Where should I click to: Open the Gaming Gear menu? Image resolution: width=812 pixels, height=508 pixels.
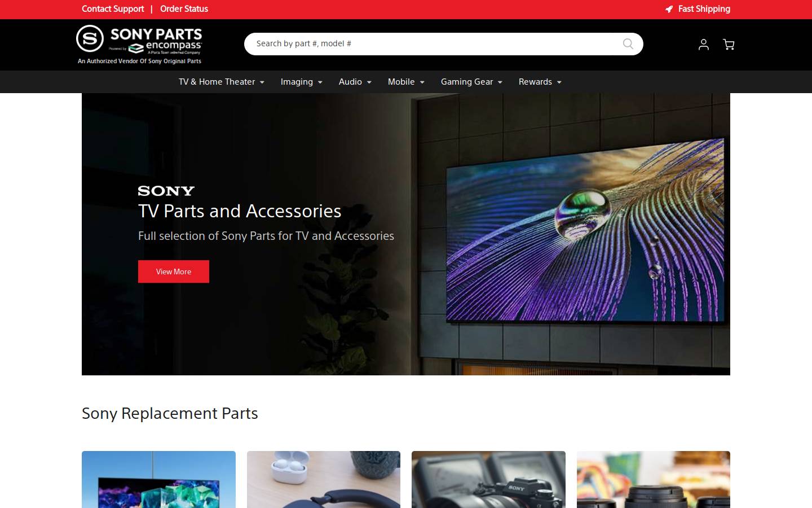pos(471,82)
